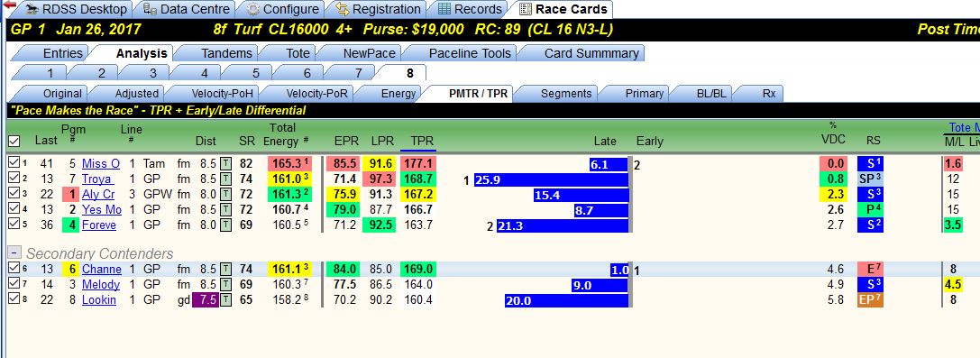The width and height of the screenshot is (980, 358).
Task: Click the Records table icon
Action: pos(444,9)
